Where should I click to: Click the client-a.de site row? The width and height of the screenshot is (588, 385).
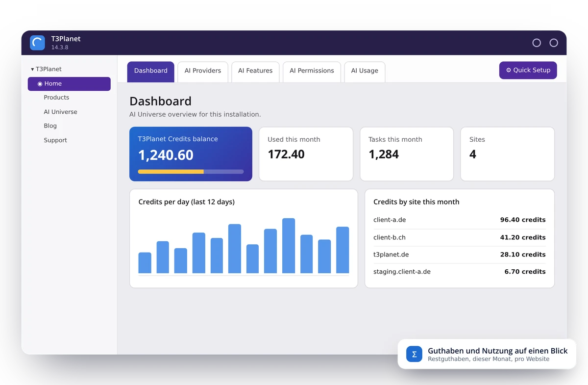459,220
